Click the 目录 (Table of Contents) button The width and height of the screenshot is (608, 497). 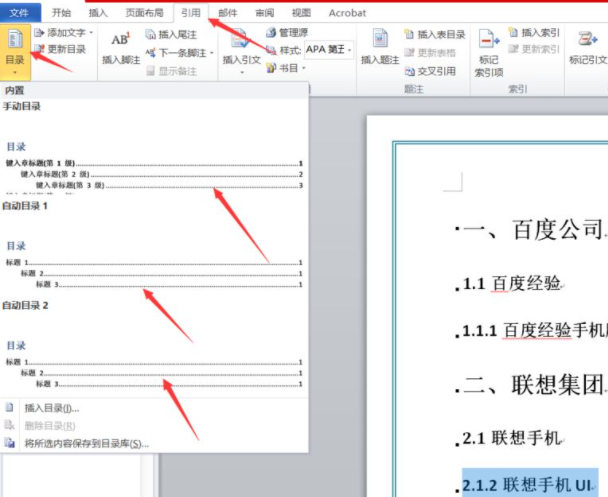(16, 49)
